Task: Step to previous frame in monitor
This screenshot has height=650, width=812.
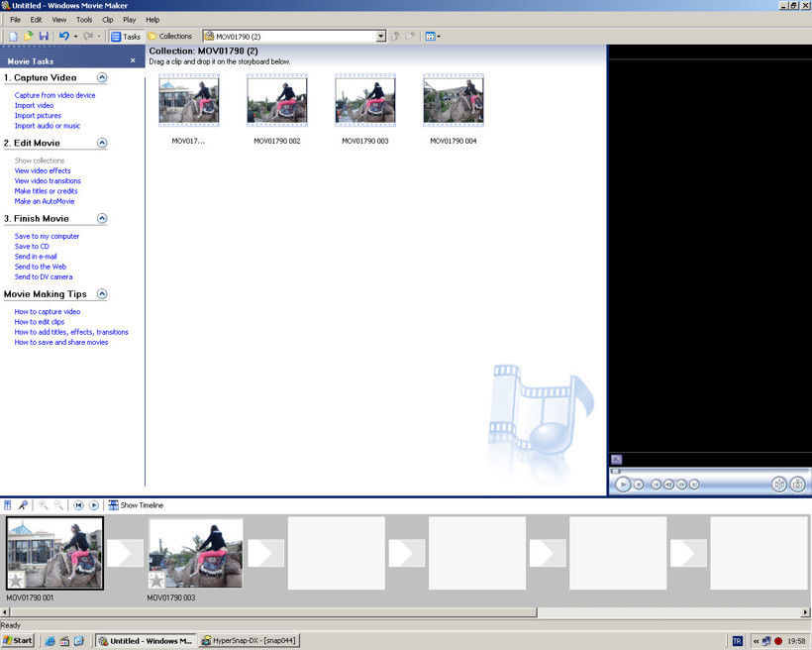Action: click(668, 485)
